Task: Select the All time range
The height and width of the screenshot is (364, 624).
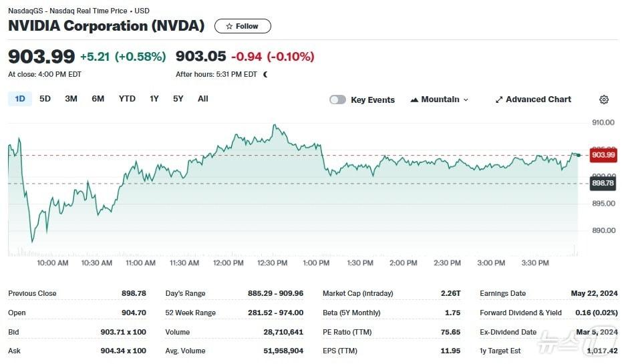Action: pos(203,99)
